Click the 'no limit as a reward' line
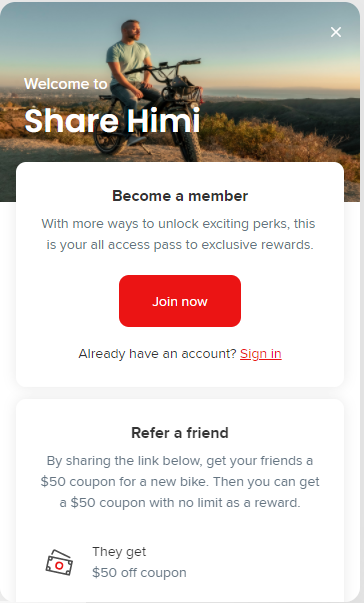Screen dimensions: 364x603 [180, 503]
